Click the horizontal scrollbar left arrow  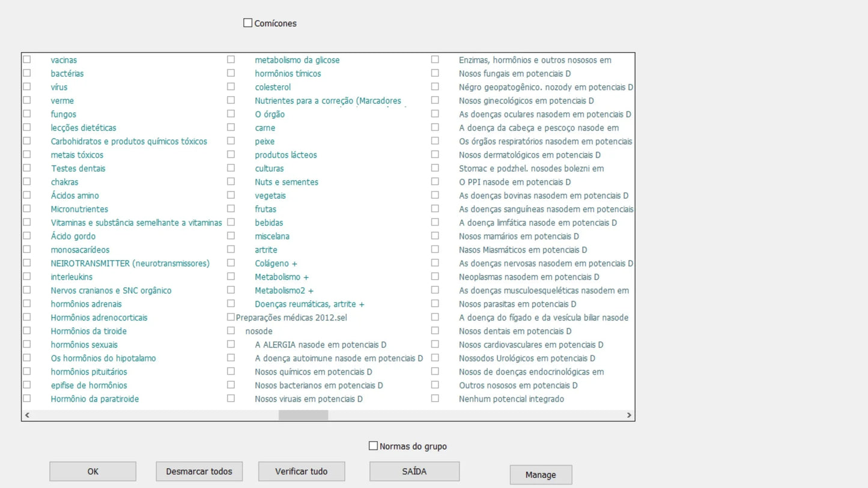click(x=27, y=415)
